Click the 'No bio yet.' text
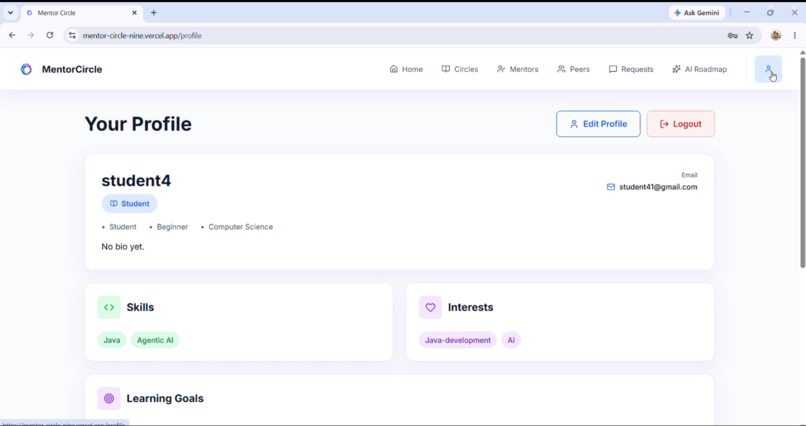806x426 pixels. pos(123,247)
